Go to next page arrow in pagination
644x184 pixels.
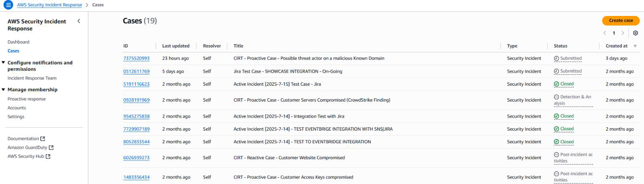623,33
